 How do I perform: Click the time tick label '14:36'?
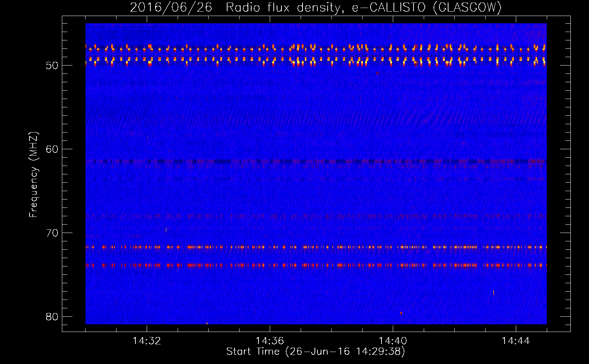(x=270, y=341)
